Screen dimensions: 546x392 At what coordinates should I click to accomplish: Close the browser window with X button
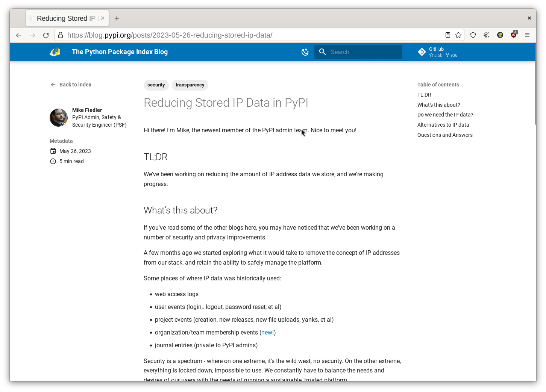coord(529,18)
